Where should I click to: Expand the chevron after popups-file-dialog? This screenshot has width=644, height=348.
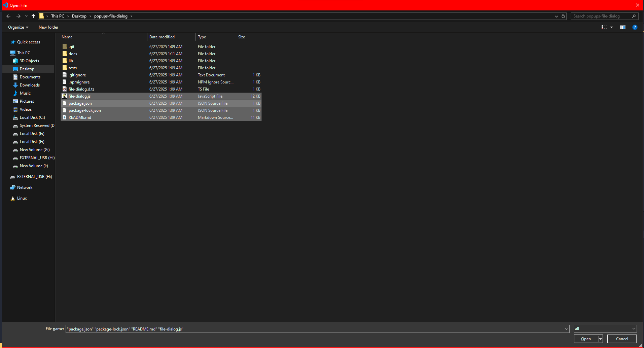[131, 16]
